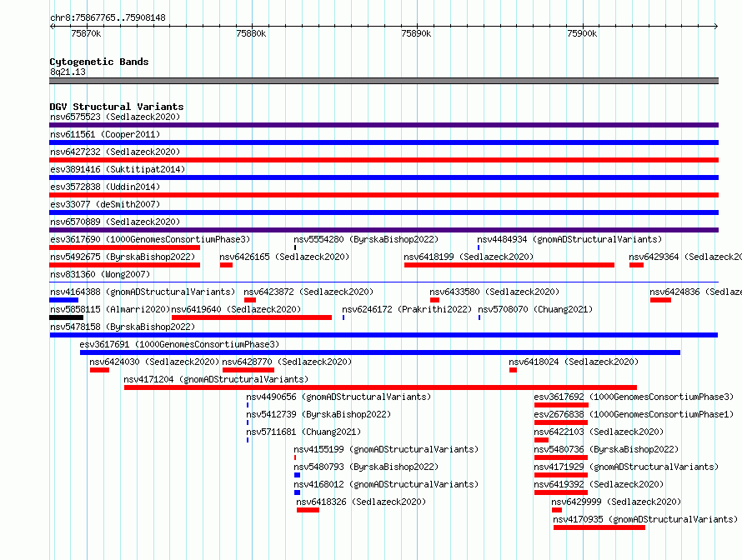
Task: Select esv33077 (deSmith2007) label
Action: coord(105,204)
